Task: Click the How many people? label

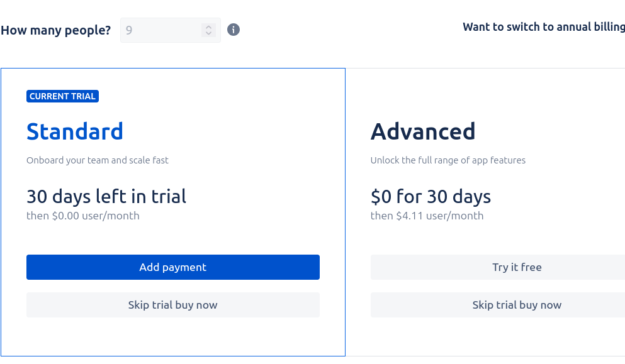Action: click(56, 30)
